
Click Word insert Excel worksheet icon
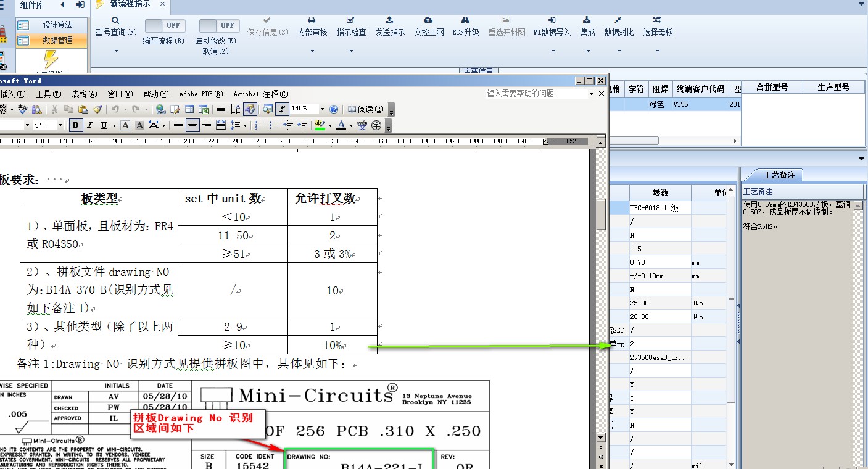tap(204, 109)
